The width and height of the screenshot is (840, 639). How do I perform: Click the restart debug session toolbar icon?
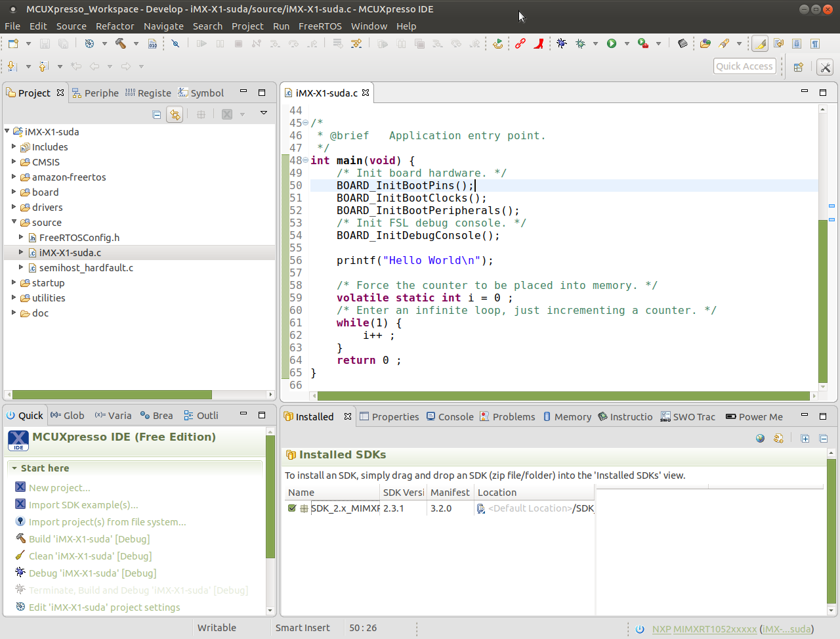(x=498, y=43)
